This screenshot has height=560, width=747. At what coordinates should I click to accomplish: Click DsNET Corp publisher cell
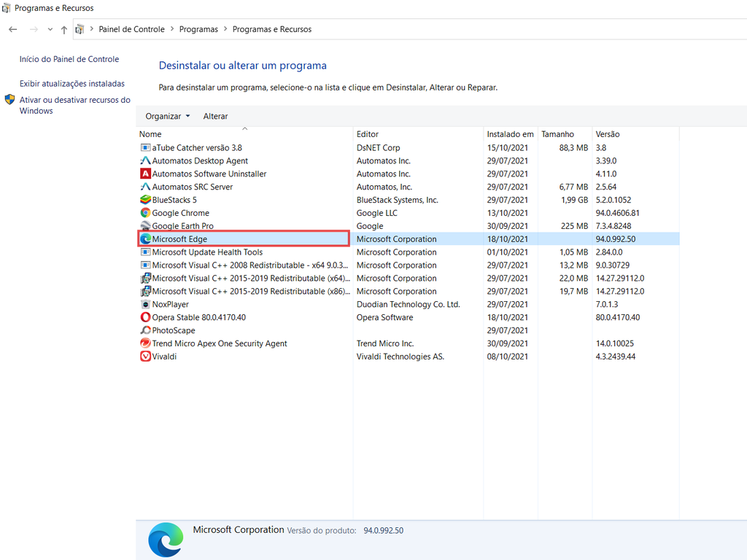pyautogui.click(x=379, y=147)
